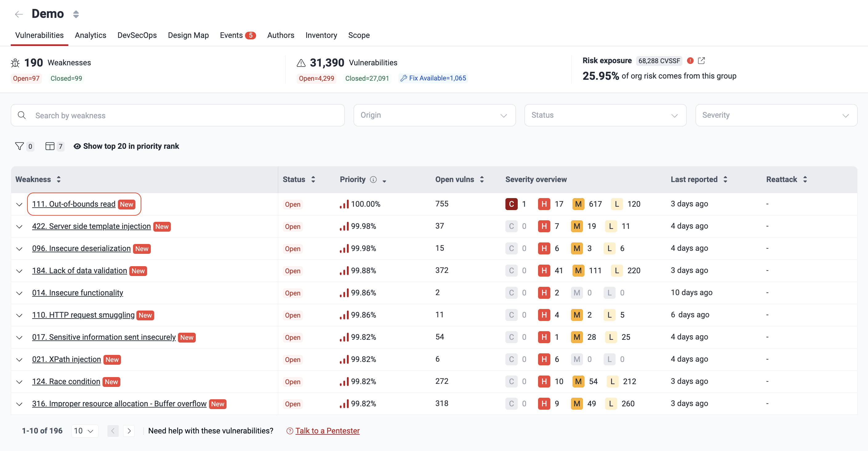Open the Severity dropdown

(776, 115)
